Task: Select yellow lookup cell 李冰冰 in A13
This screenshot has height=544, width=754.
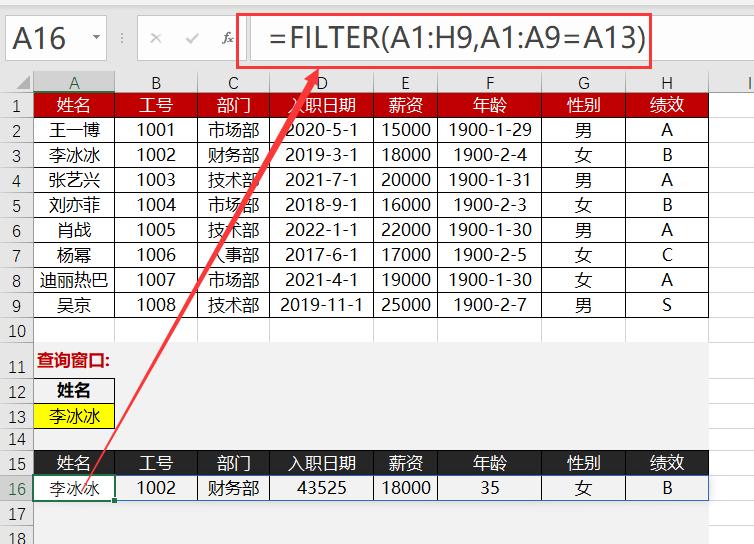Action: [x=74, y=416]
